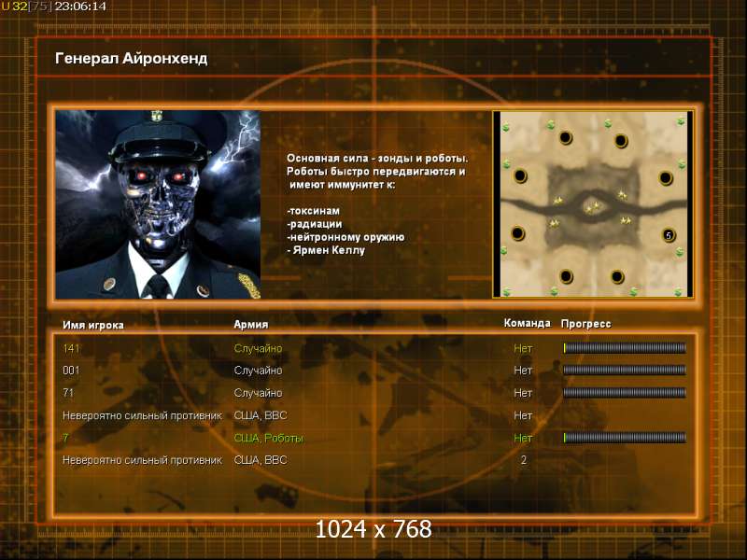The image size is (747, 560).
Task: Click star pair lower-left of minimap center
Action: click(x=554, y=222)
